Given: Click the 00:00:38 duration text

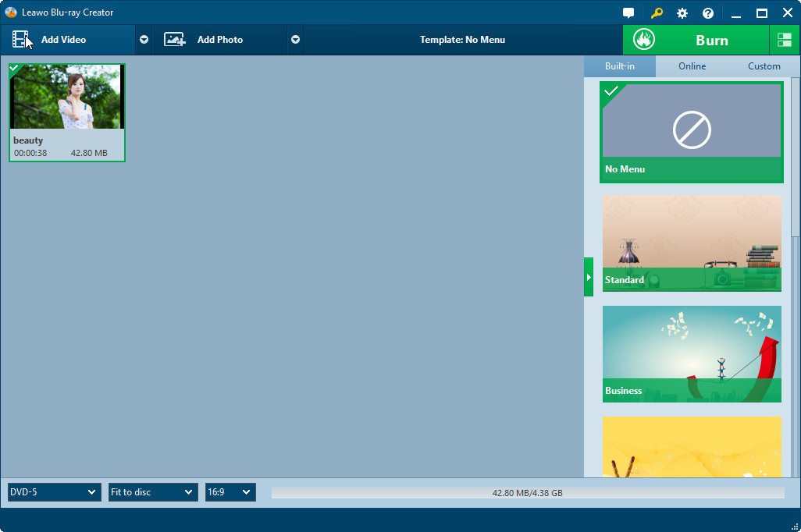Looking at the screenshot, I should (30, 153).
